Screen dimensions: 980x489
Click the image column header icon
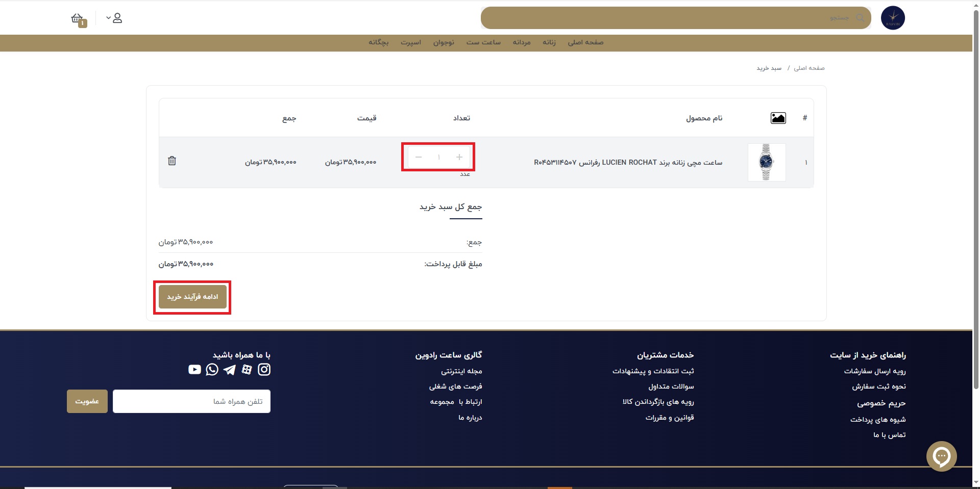(778, 118)
